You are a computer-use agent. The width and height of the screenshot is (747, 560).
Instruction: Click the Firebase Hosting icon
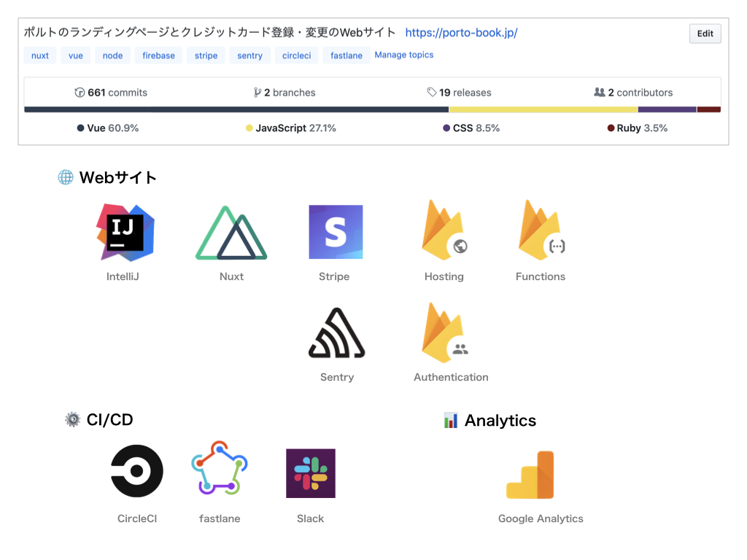click(444, 230)
